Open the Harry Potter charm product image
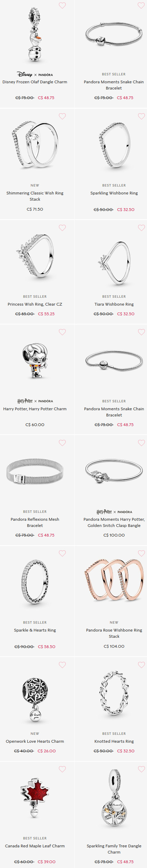147x868 pixels. [35, 361]
